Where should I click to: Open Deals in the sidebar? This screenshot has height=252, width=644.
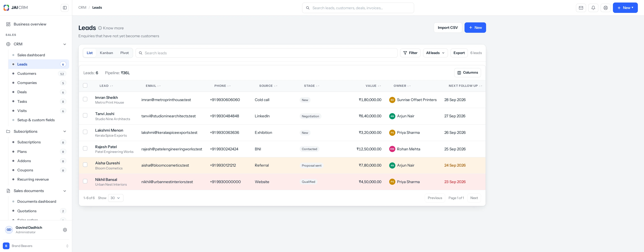pos(39,92)
